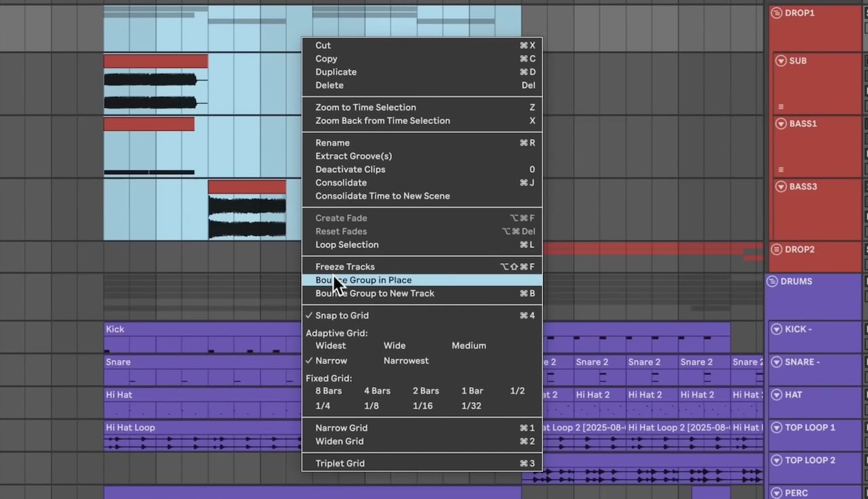Click the TOP LOOP 1 unfold arrow icon
The width and height of the screenshot is (868, 499).
(x=776, y=428)
